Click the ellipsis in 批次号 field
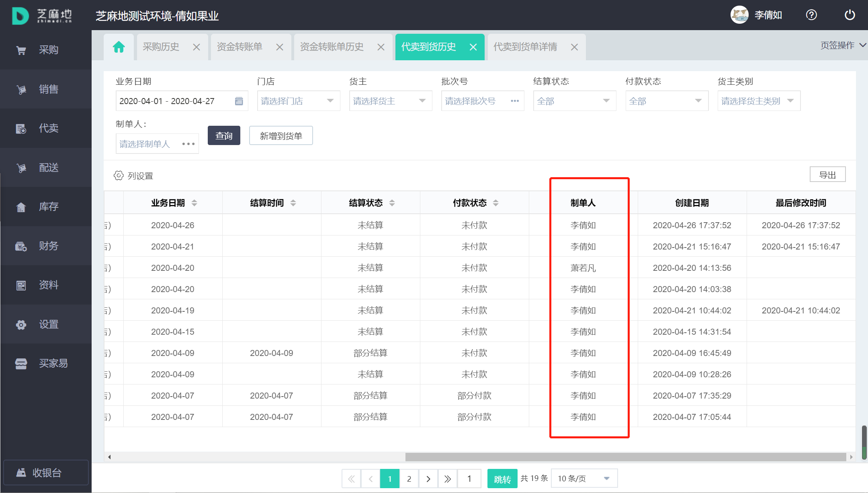The height and width of the screenshot is (493, 868). pos(515,101)
